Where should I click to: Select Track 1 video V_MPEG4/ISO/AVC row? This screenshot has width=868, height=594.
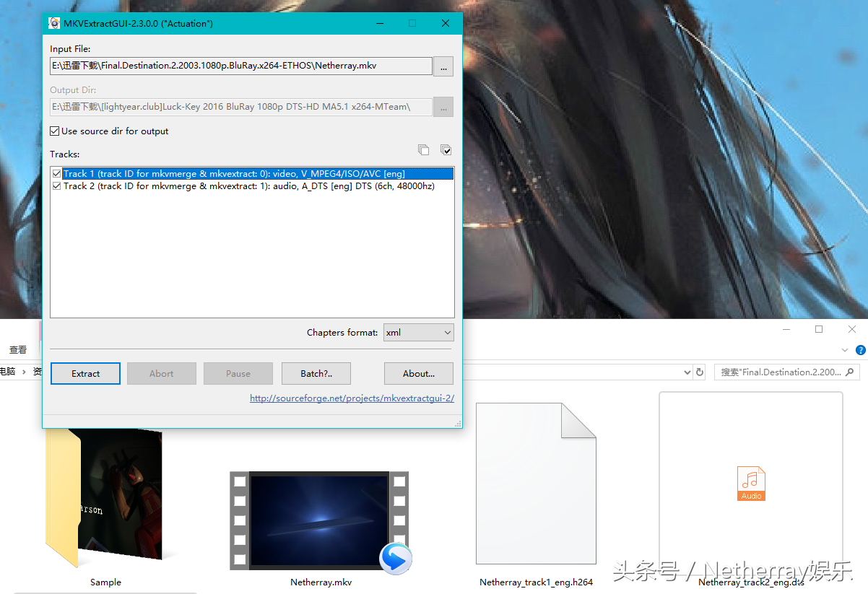point(258,174)
